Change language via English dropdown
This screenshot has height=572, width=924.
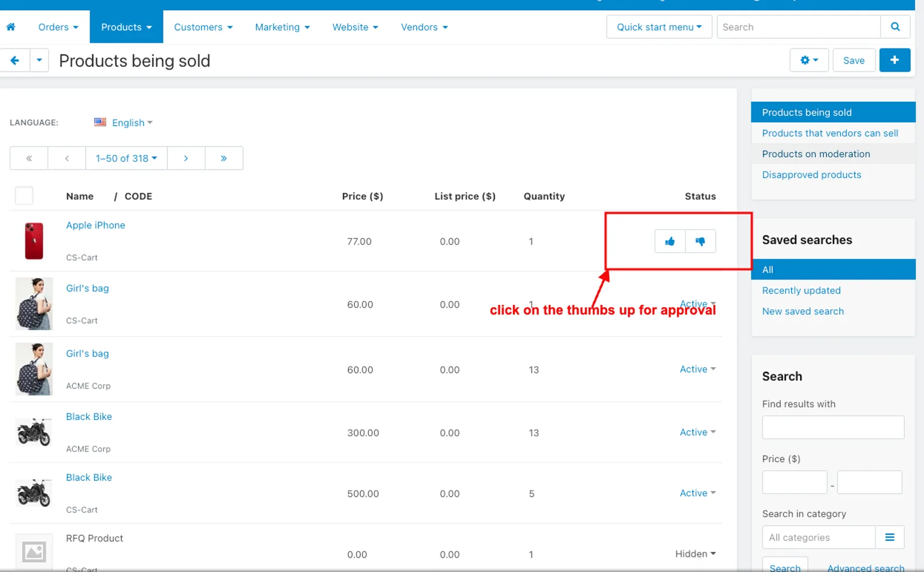tap(132, 122)
